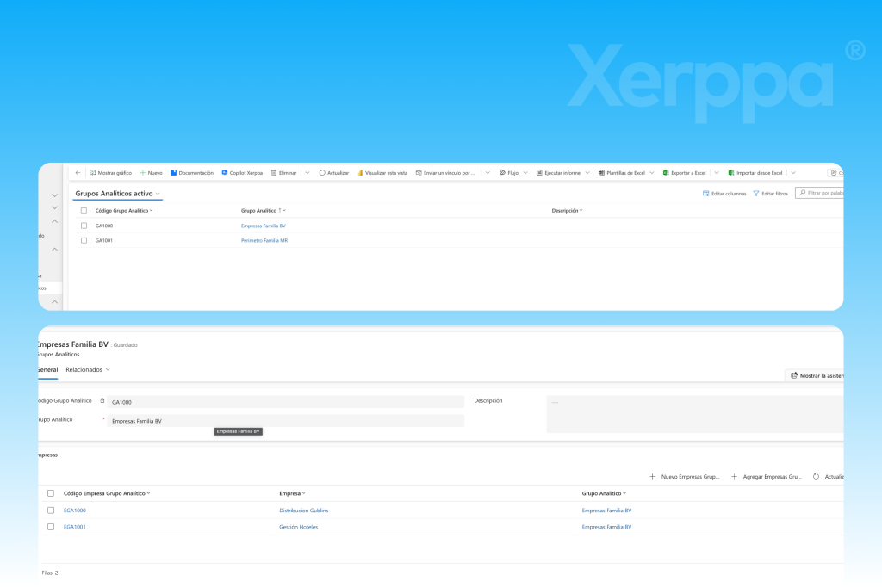Open Empresas Familia BV link in row GA1000

pos(264,226)
